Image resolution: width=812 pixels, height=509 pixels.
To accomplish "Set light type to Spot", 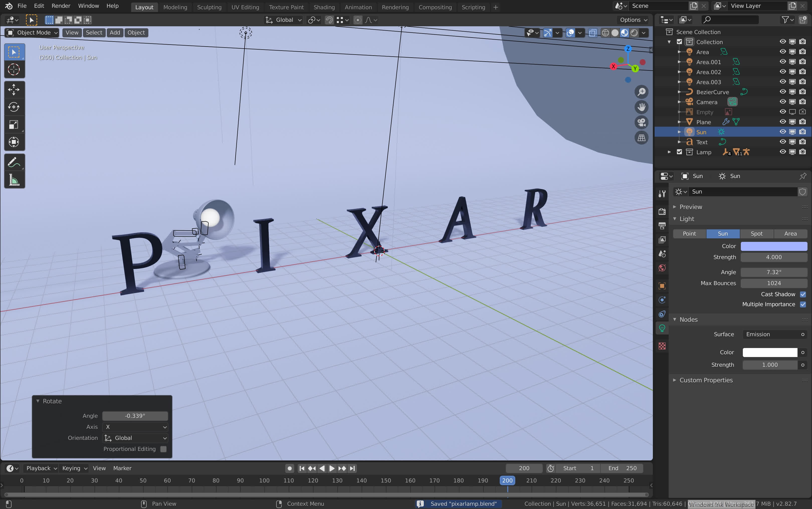I will 756,234.
